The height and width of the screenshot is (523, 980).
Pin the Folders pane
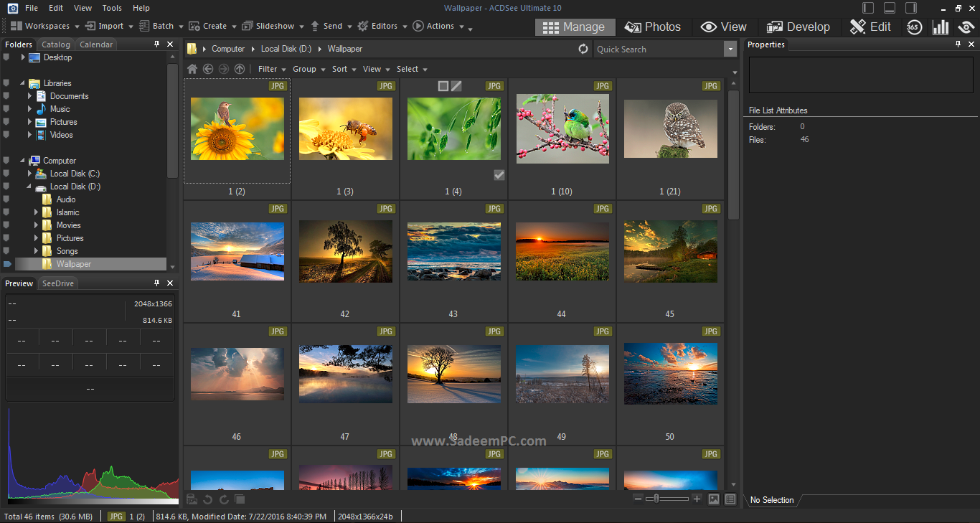pos(157,44)
